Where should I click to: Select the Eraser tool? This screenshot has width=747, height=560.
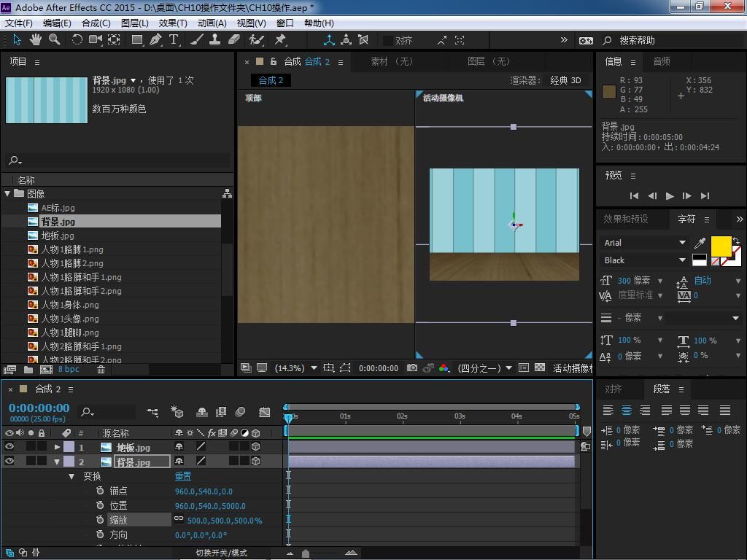click(234, 40)
